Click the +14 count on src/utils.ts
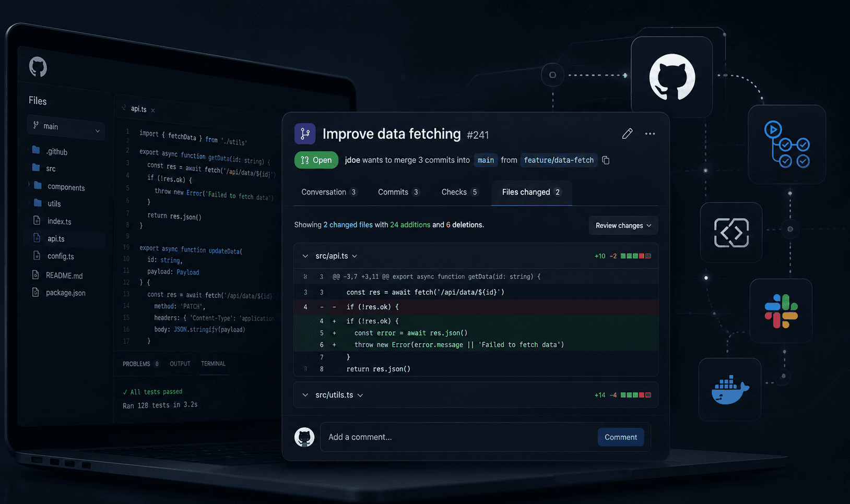Screen dimensions: 850x504 pos(600,395)
